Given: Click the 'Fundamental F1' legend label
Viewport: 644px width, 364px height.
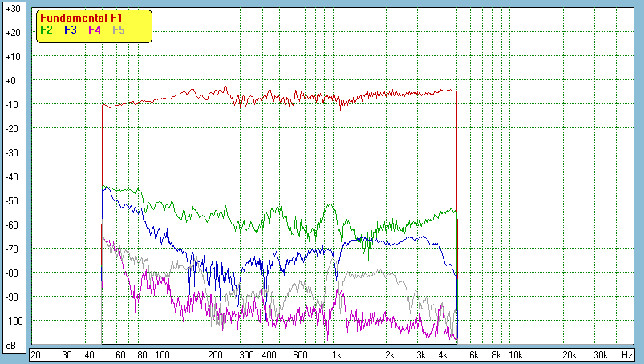Looking at the screenshot, I should point(81,18).
